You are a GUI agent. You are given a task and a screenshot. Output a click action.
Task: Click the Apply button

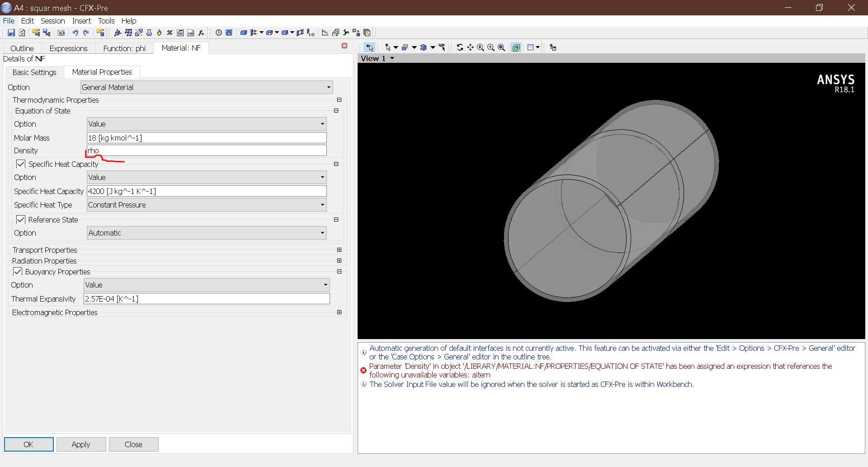pos(81,444)
